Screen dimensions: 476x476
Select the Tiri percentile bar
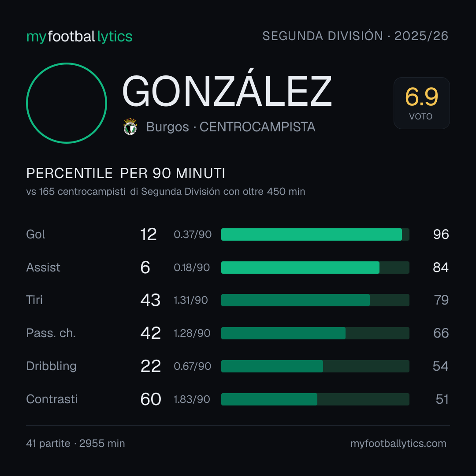[x=315, y=300]
